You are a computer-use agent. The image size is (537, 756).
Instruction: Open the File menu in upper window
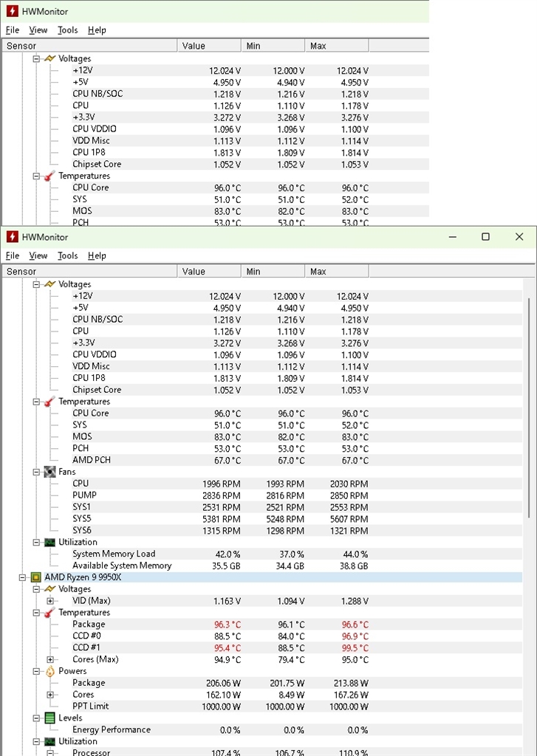(x=13, y=30)
